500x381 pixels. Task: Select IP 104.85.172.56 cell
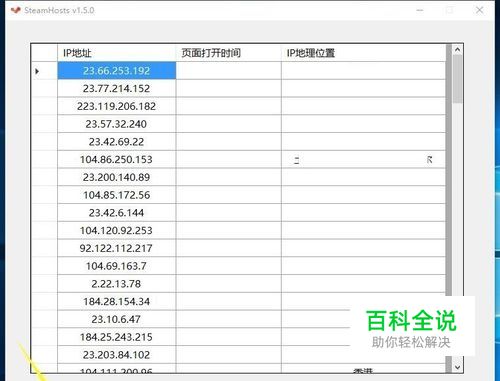point(117,195)
